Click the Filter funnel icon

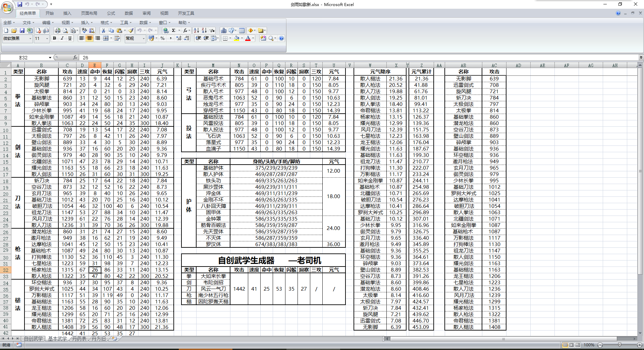(x=212, y=31)
